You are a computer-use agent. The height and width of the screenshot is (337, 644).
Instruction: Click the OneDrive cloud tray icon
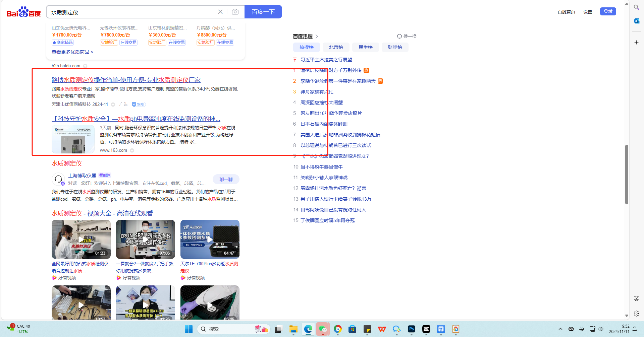[x=571, y=329]
